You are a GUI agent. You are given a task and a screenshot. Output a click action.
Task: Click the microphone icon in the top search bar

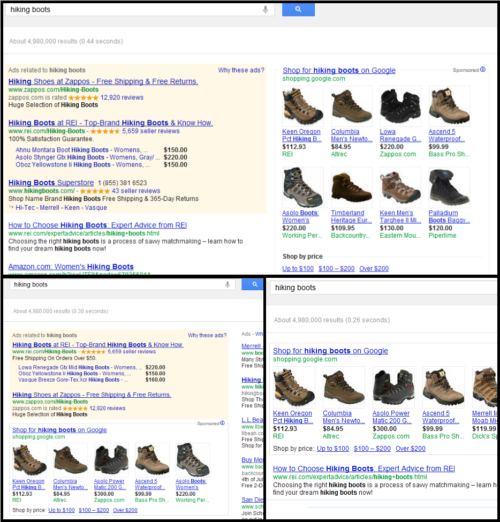(265, 10)
